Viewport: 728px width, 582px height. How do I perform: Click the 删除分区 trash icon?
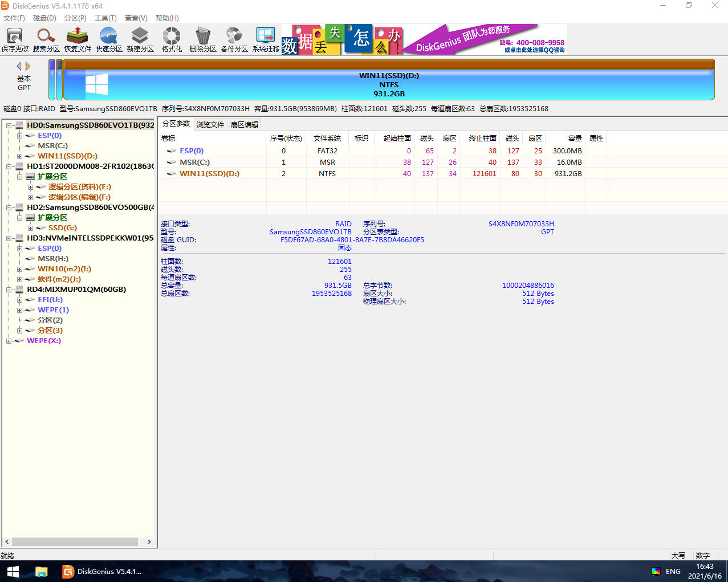(x=203, y=40)
